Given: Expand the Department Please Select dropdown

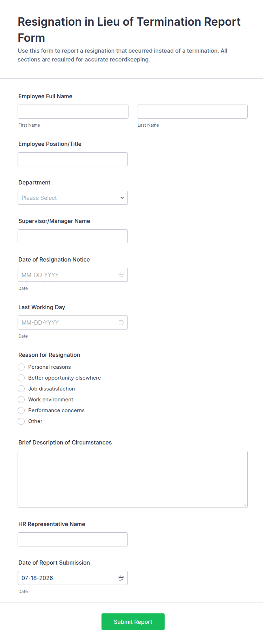Looking at the screenshot, I should 73,198.
